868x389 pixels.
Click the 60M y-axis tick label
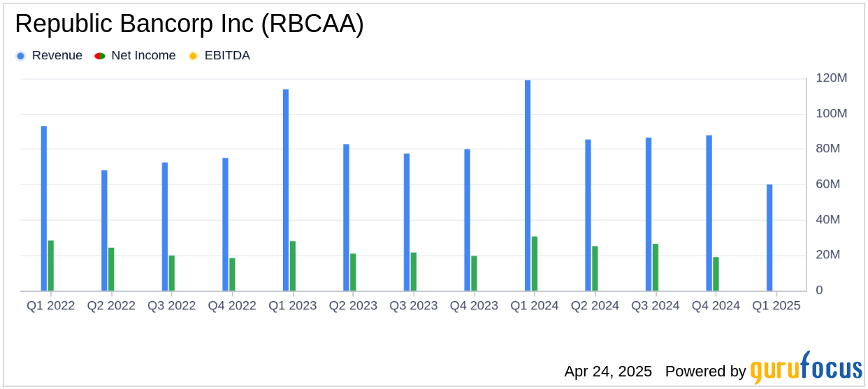point(828,184)
